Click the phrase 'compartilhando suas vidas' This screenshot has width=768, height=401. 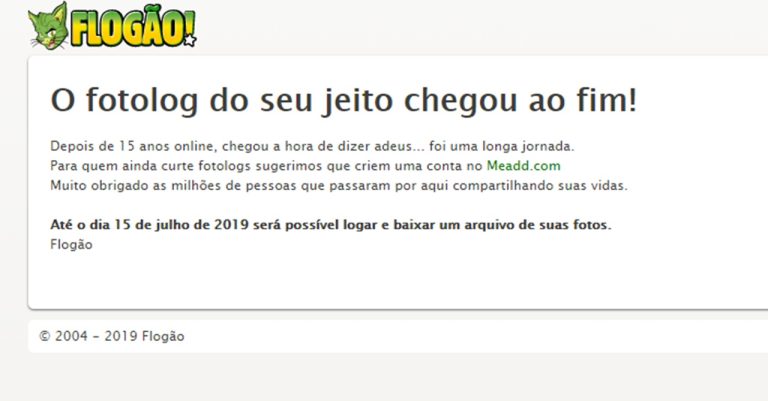540,186
